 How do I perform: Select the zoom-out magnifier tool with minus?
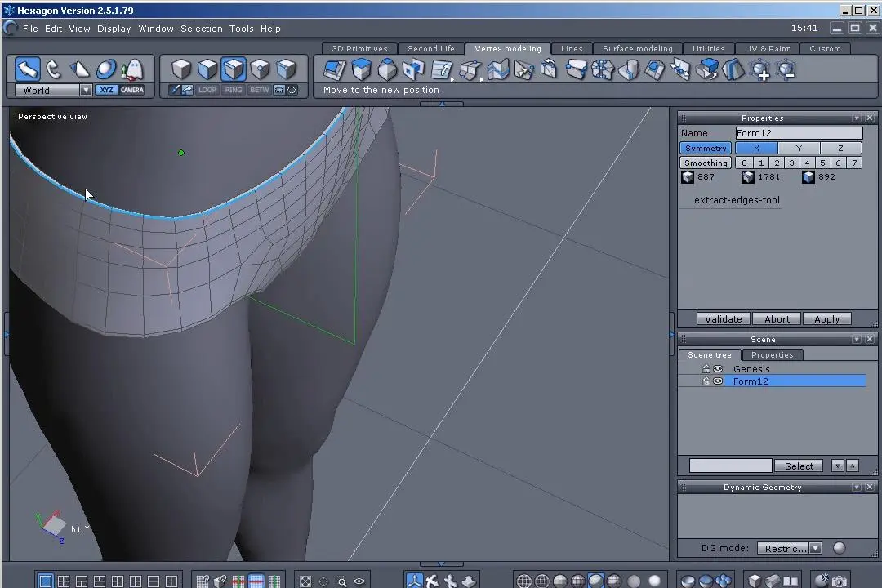(786, 69)
